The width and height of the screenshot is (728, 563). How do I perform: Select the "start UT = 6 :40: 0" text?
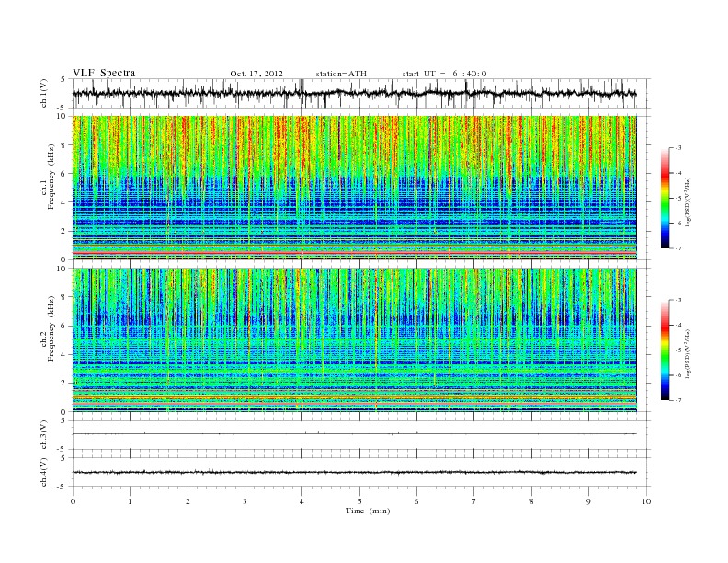[444, 74]
